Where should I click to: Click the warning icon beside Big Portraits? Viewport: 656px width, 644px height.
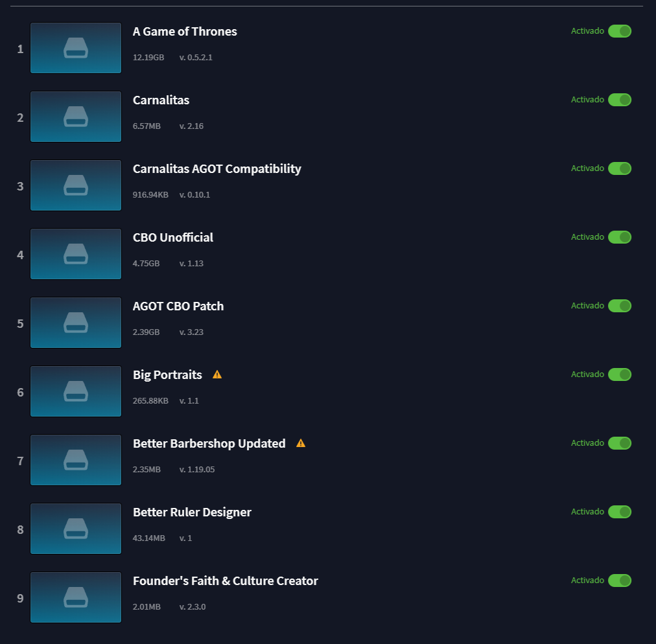[x=217, y=374]
